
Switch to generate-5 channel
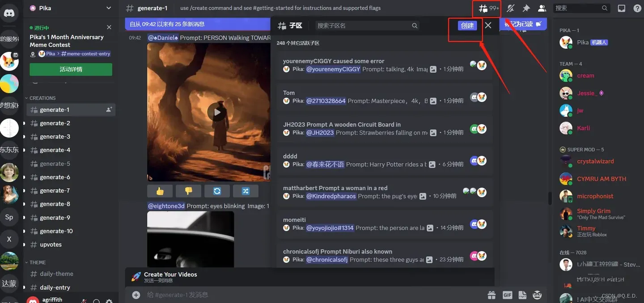tap(72, 164)
